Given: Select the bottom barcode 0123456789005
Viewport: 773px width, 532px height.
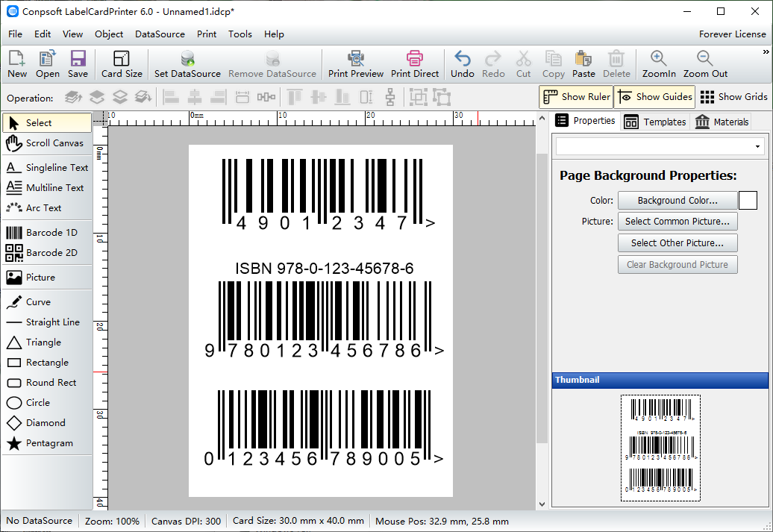Looking at the screenshot, I should (323, 429).
